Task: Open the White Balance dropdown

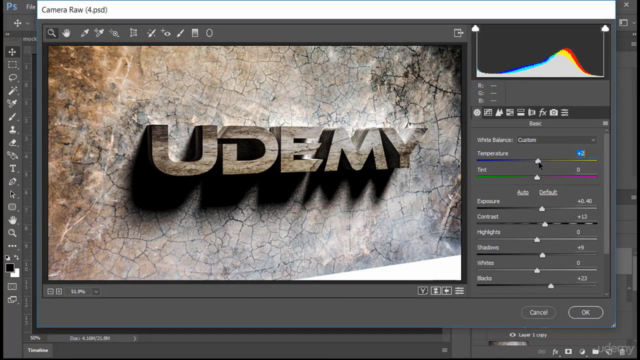Action: [x=556, y=140]
